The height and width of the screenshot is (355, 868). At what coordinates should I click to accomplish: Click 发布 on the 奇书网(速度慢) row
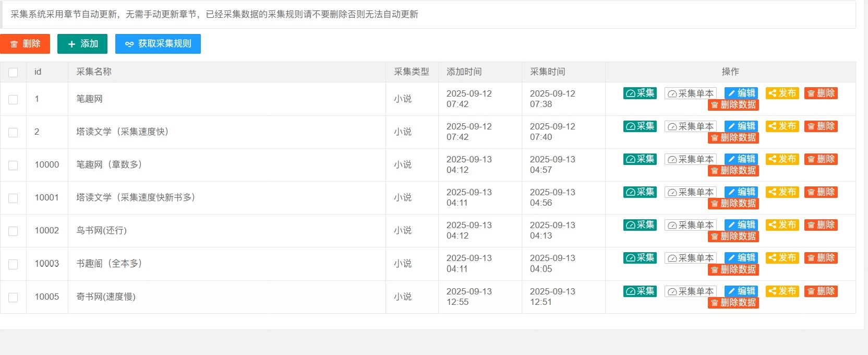tap(782, 291)
